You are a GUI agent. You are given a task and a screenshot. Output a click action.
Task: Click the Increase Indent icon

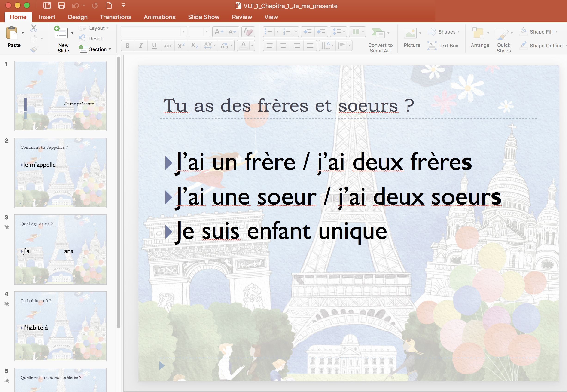[321, 32]
